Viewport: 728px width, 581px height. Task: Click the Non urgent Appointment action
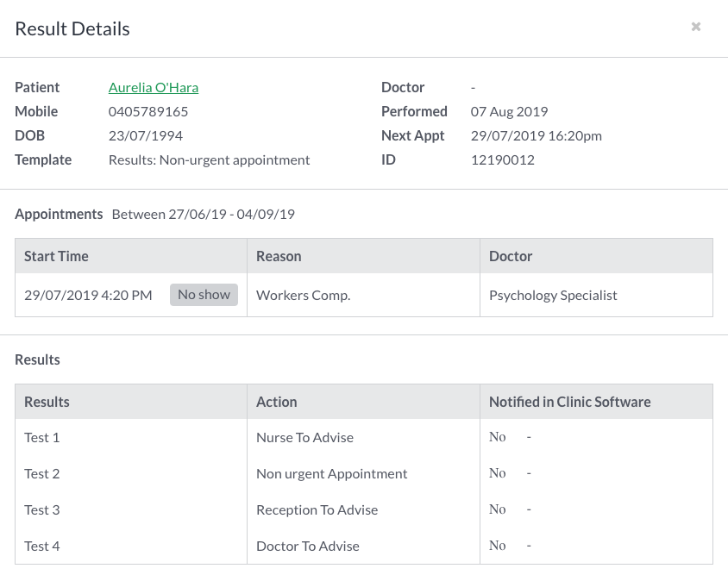[x=331, y=473]
